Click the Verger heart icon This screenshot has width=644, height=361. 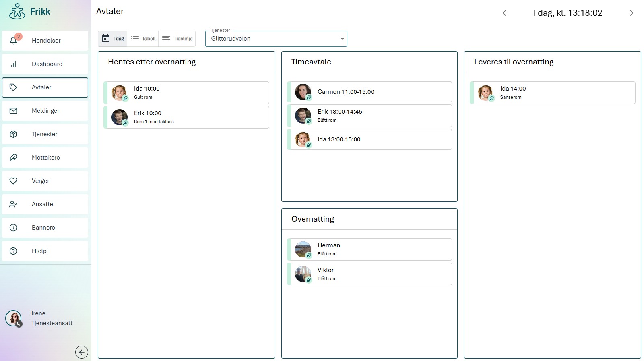pyautogui.click(x=13, y=181)
